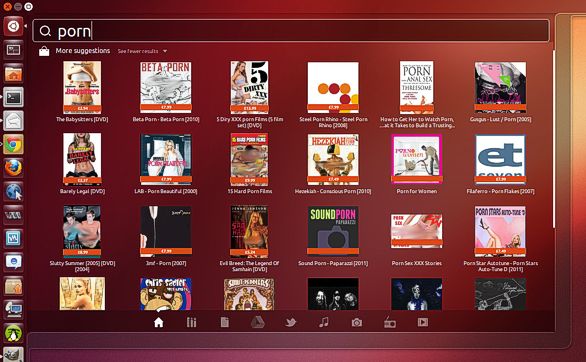Open Filaferro - Porn Flakes [2007] result
586x362 pixels.
(500, 164)
